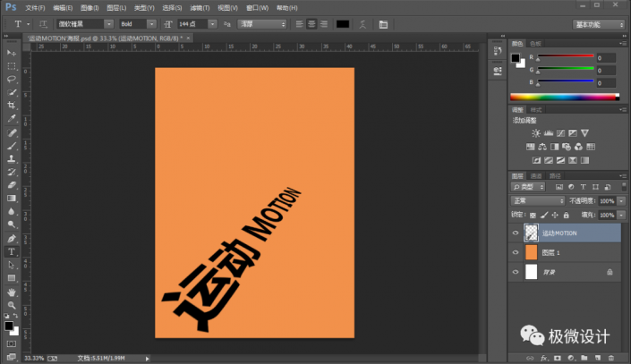The height and width of the screenshot is (364, 631).
Task: Select the Hand tool
Action: [x=12, y=292]
